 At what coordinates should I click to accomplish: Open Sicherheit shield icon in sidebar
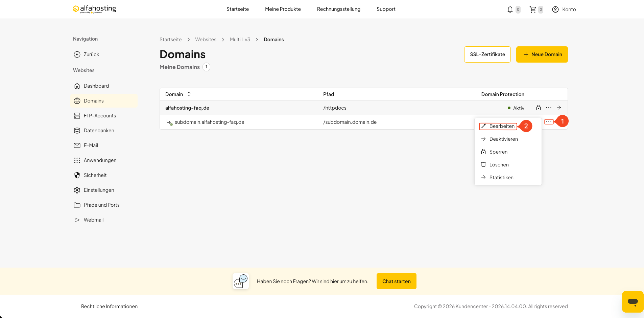pos(77,175)
